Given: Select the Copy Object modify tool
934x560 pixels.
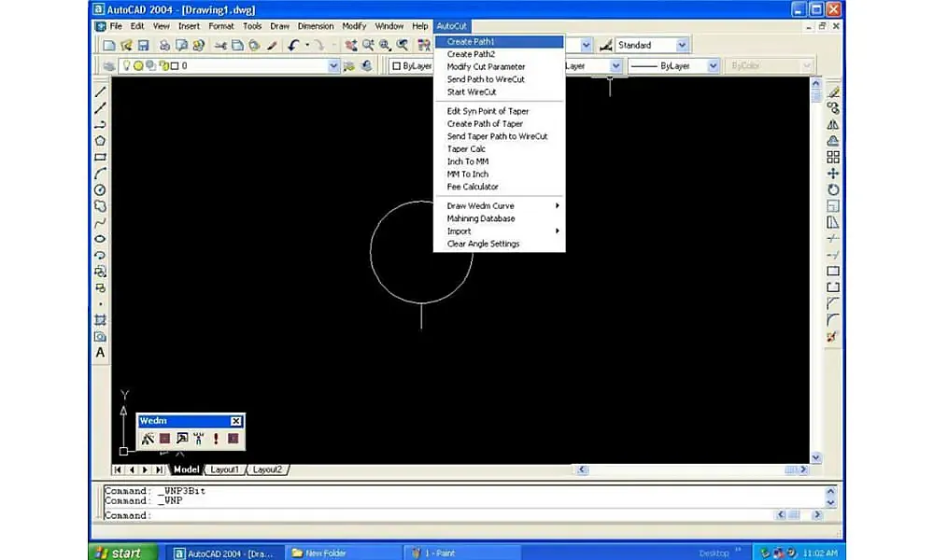Looking at the screenshot, I should (833, 107).
